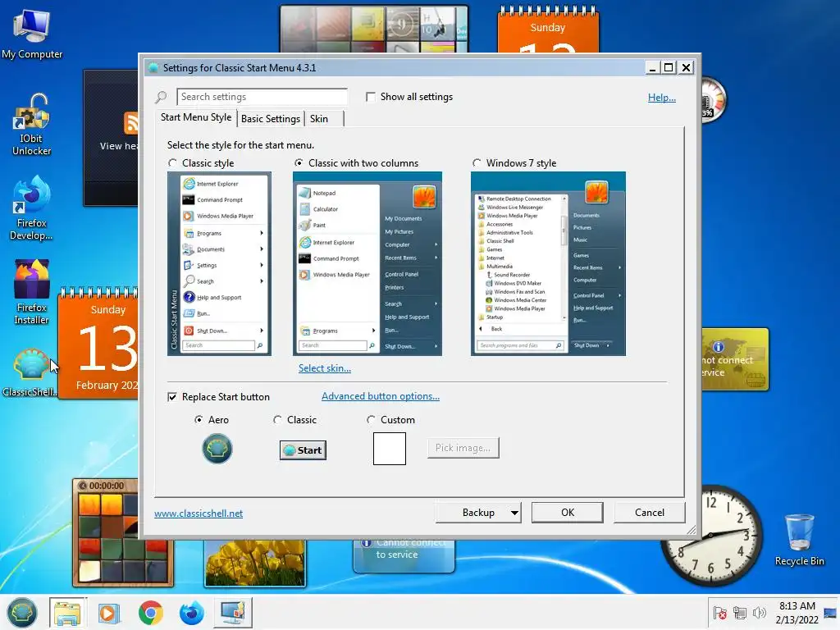840x630 pixels.
Task: Click the orange calendar gadget showing 13
Action: (98, 344)
